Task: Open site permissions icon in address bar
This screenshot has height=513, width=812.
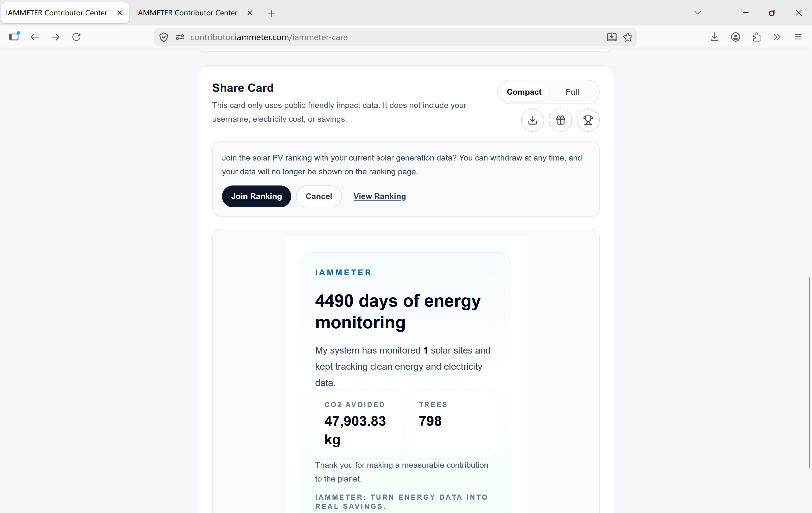Action: pos(180,37)
